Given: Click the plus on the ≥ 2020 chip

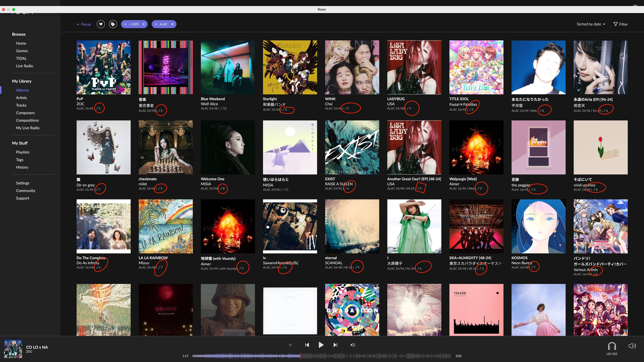Looking at the screenshot, I should (x=125, y=24).
